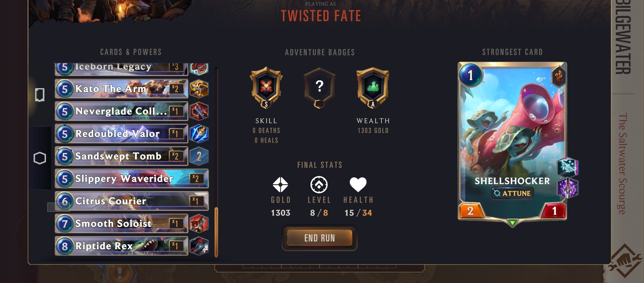Open the cards deck icon in sidebar
Screen dimensions: 644x283
point(40,95)
